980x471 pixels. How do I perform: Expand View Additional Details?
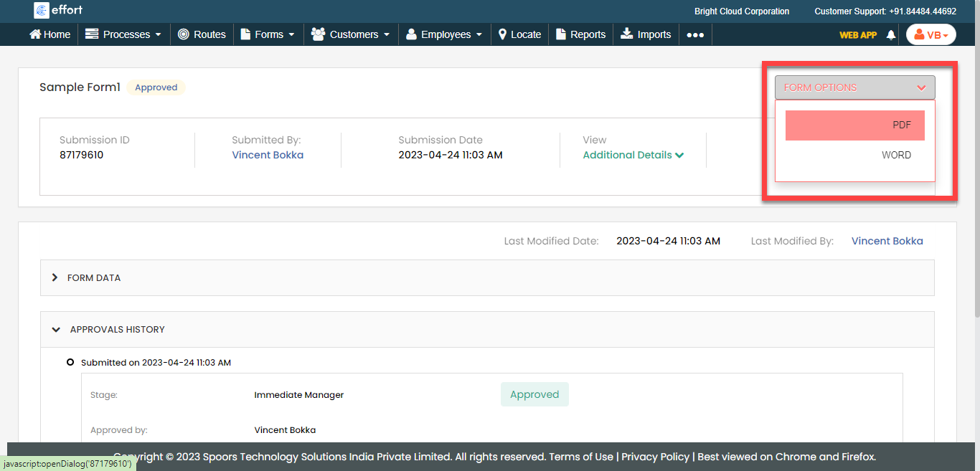coord(633,155)
